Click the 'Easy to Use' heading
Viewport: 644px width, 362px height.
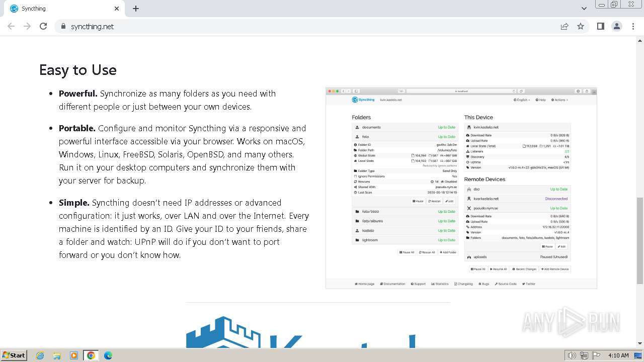78,70
